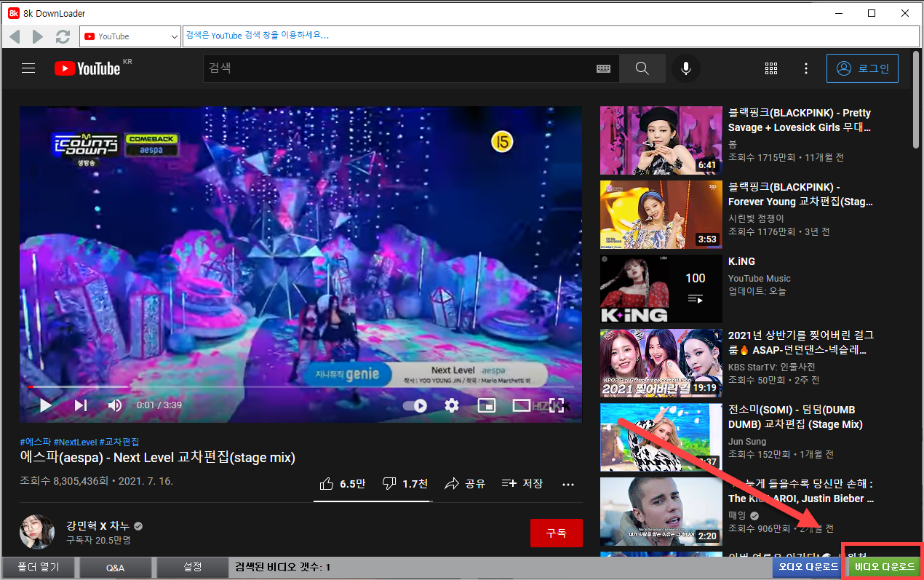Open the YouTube hamburger guide menu
The width and height of the screenshot is (924, 580).
click(28, 68)
